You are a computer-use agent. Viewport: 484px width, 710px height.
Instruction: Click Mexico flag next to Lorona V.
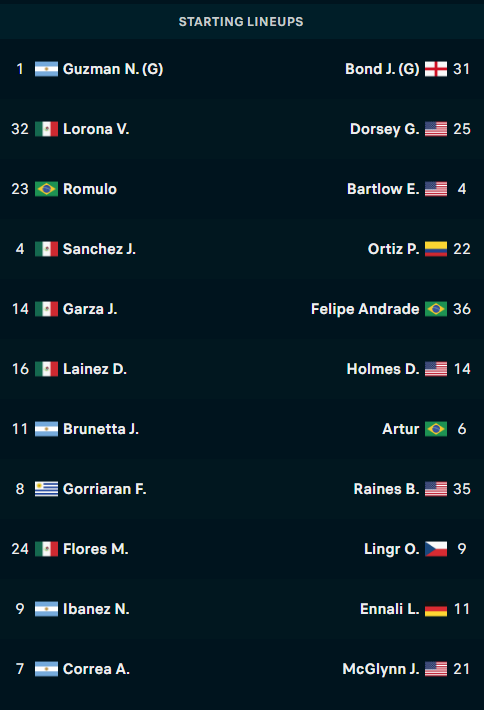click(x=46, y=129)
